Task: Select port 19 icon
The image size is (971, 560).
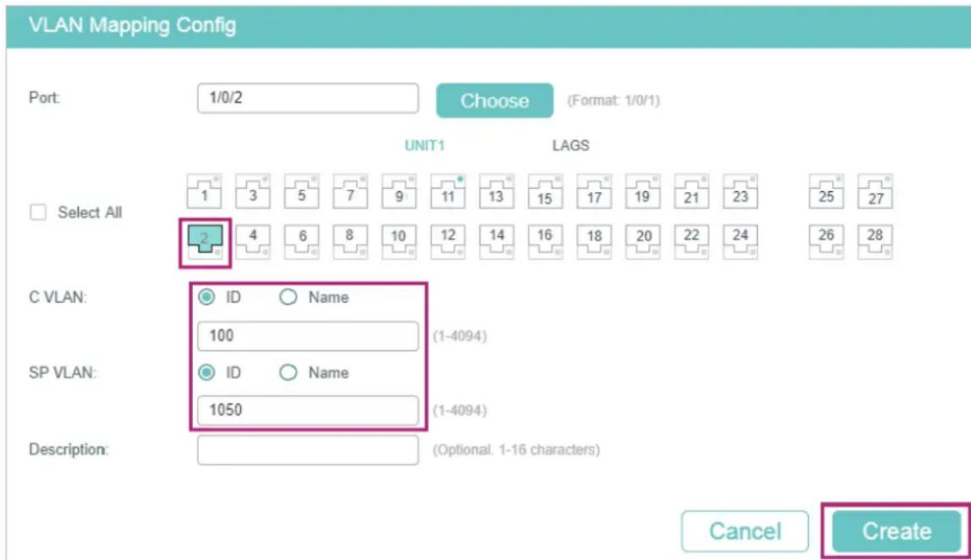Action: (643, 191)
